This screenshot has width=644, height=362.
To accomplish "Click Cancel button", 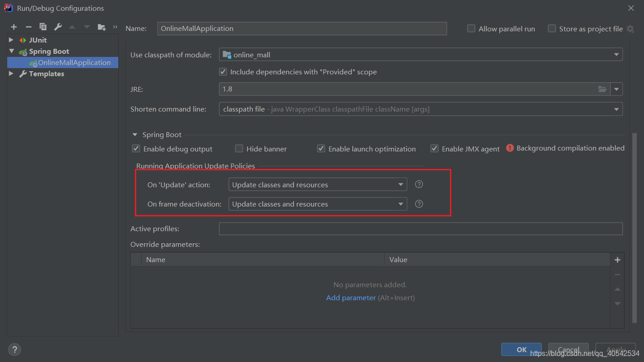I will pos(568,349).
